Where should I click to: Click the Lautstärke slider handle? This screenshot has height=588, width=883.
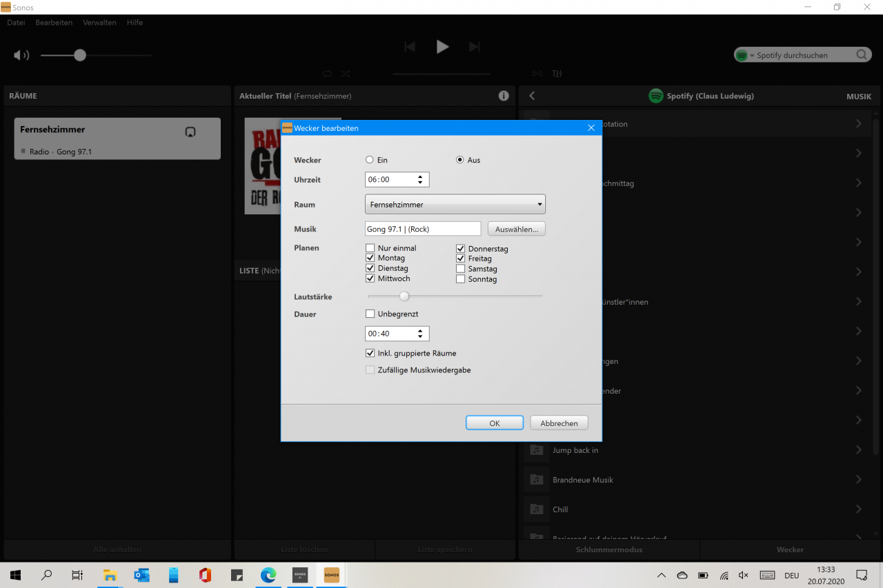coord(404,296)
